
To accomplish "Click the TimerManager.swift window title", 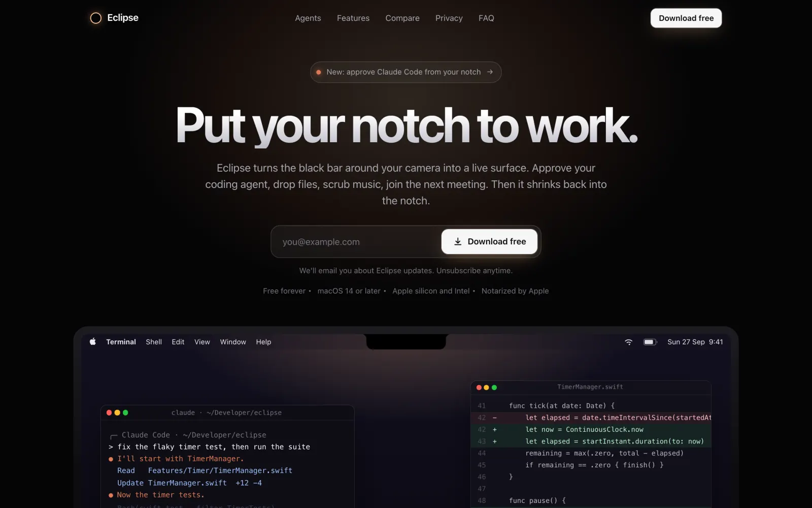I will pos(590,387).
